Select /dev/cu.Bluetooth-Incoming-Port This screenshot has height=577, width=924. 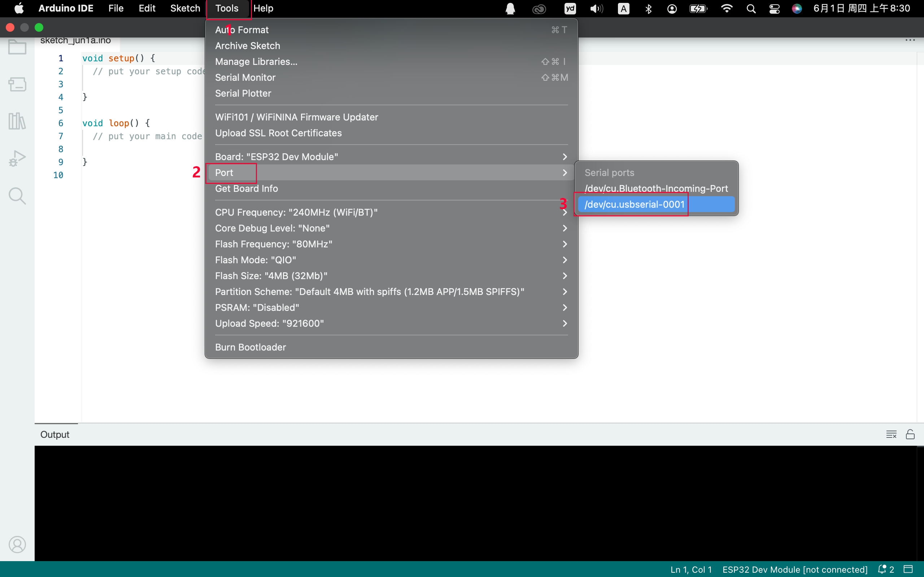click(x=656, y=189)
